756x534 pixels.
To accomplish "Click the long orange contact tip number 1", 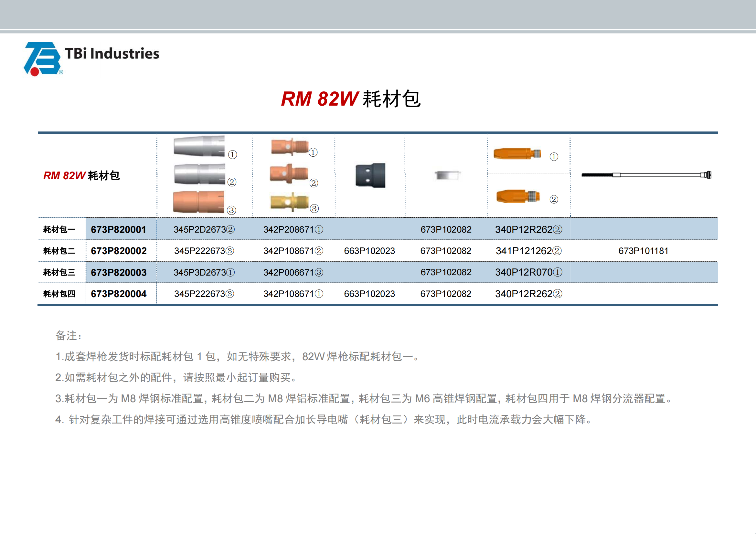I will [517, 154].
